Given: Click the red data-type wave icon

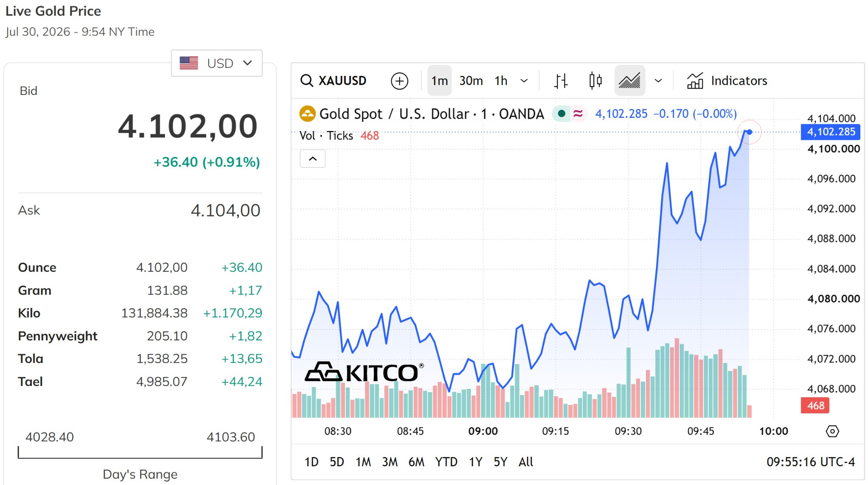Looking at the screenshot, I should point(578,114).
